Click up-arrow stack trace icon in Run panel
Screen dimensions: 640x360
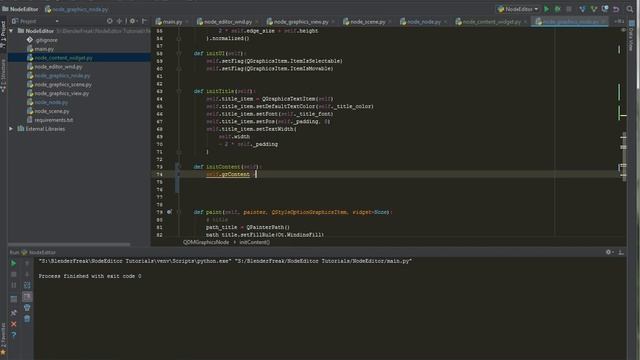pyautogui.click(x=27, y=264)
